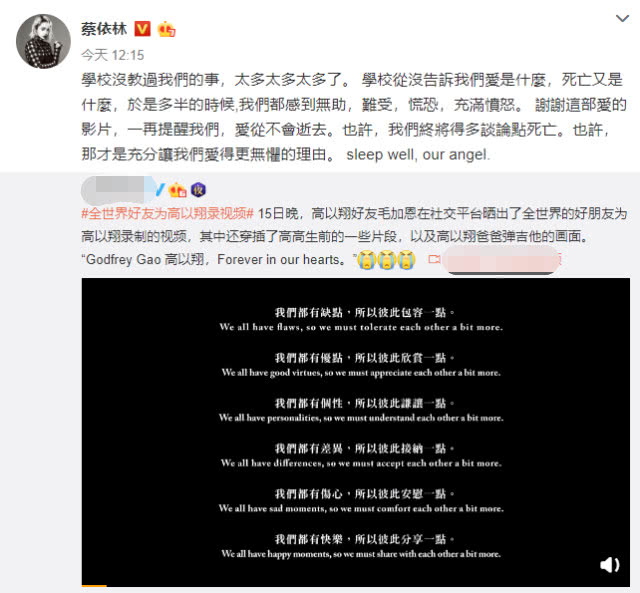Image resolution: width=640 pixels, height=593 pixels.
Task: Click the blue V badge on repost
Action: [x=159, y=190]
